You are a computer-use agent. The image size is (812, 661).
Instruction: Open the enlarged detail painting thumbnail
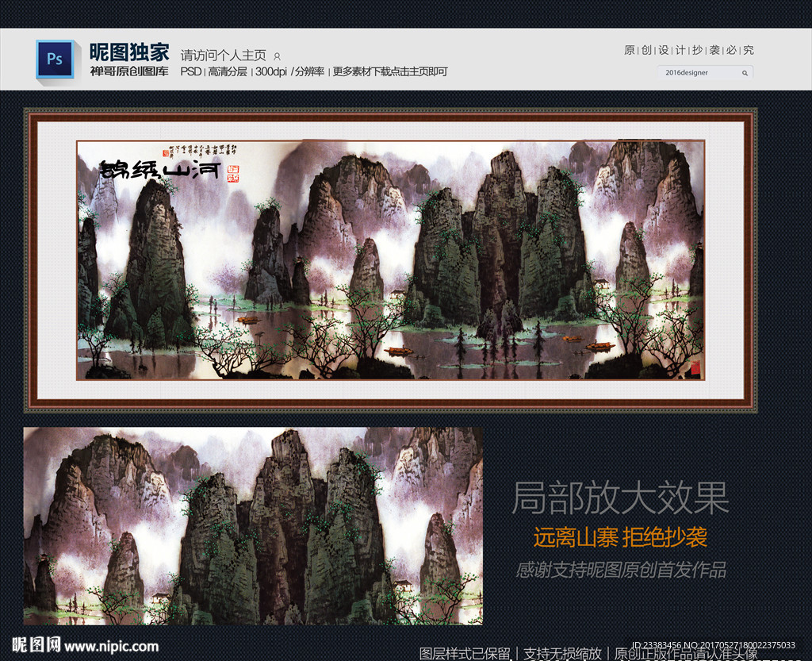[253, 526]
